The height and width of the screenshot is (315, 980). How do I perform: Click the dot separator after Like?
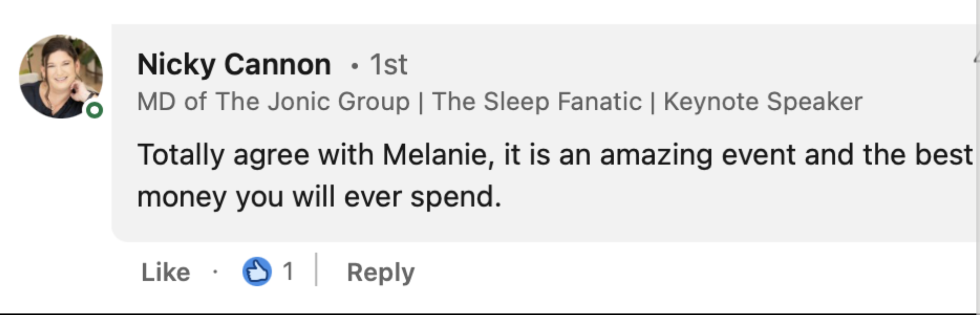point(215,272)
